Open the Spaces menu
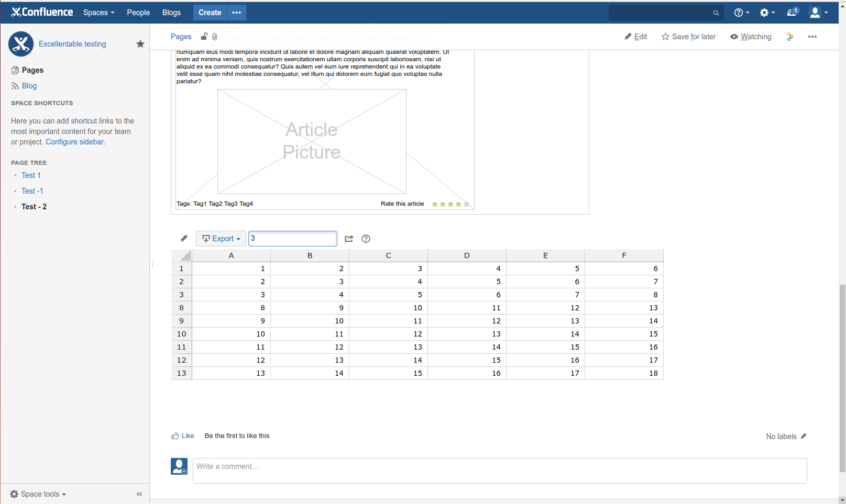 (x=98, y=12)
